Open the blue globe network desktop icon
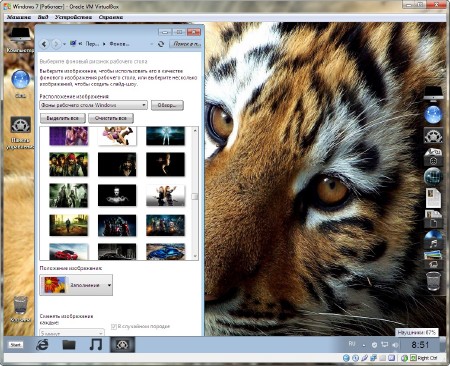The image size is (450, 366). 20,83
